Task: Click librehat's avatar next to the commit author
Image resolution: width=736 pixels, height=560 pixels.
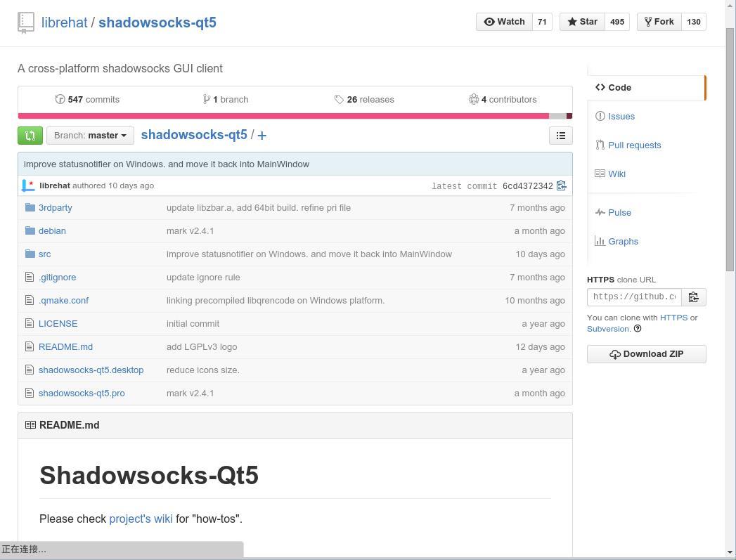Action: (28, 185)
